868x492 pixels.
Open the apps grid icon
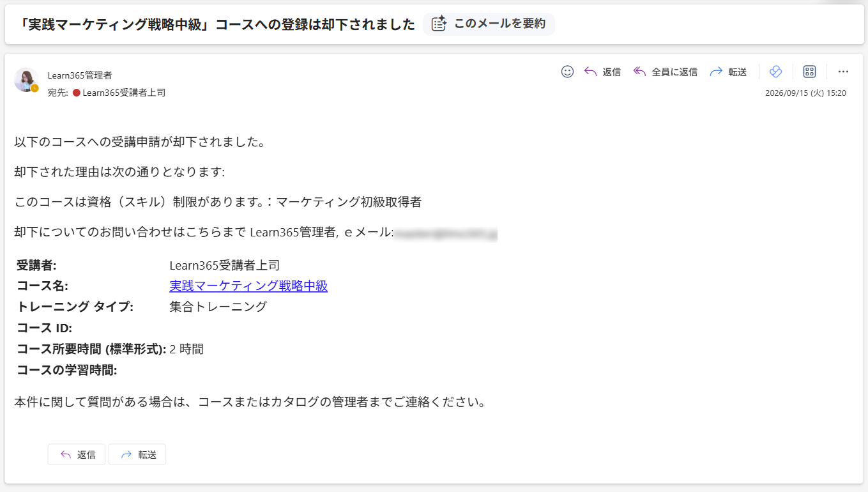pyautogui.click(x=809, y=72)
